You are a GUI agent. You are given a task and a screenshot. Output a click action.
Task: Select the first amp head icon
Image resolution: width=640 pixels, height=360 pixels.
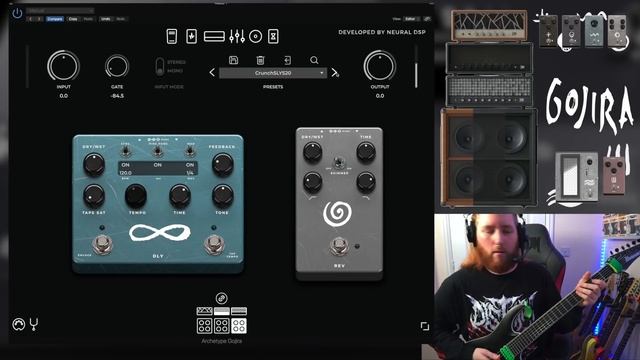click(x=204, y=311)
